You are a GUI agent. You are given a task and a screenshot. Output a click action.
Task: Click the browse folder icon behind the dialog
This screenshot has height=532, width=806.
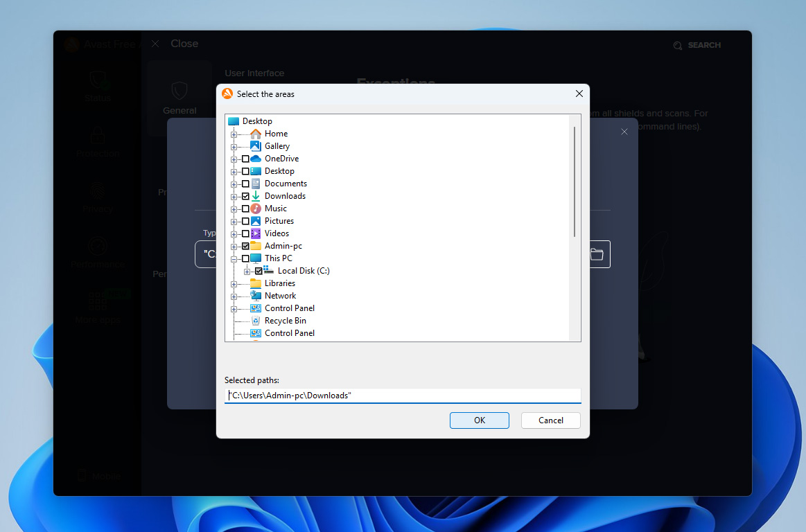pyautogui.click(x=596, y=254)
